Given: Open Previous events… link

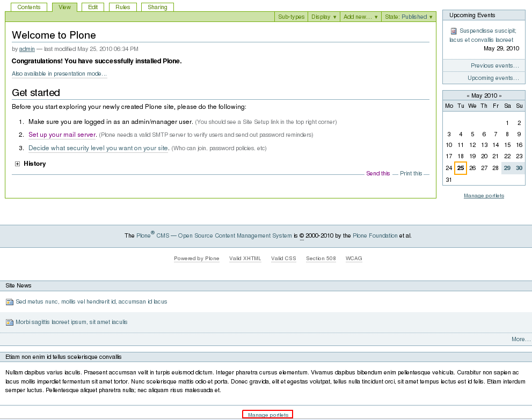Looking at the screenshot, I should (494, 65).
